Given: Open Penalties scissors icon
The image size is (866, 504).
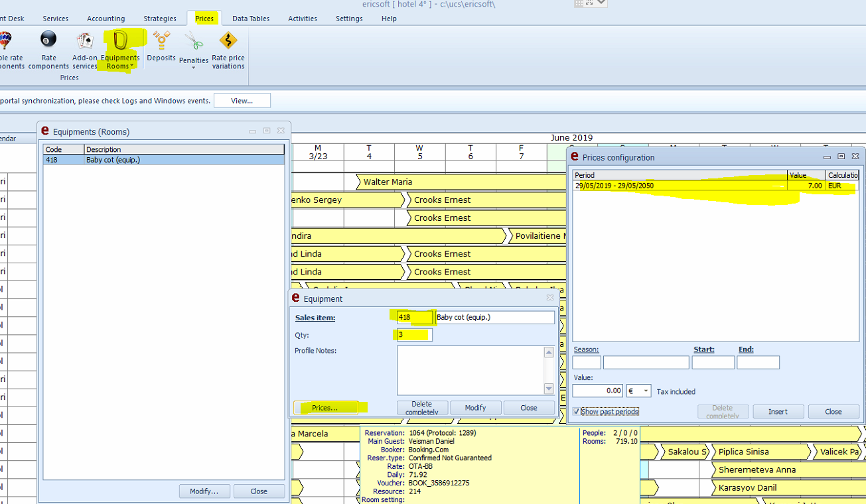Looking at the screenshot, I should (x=194, y=41).
